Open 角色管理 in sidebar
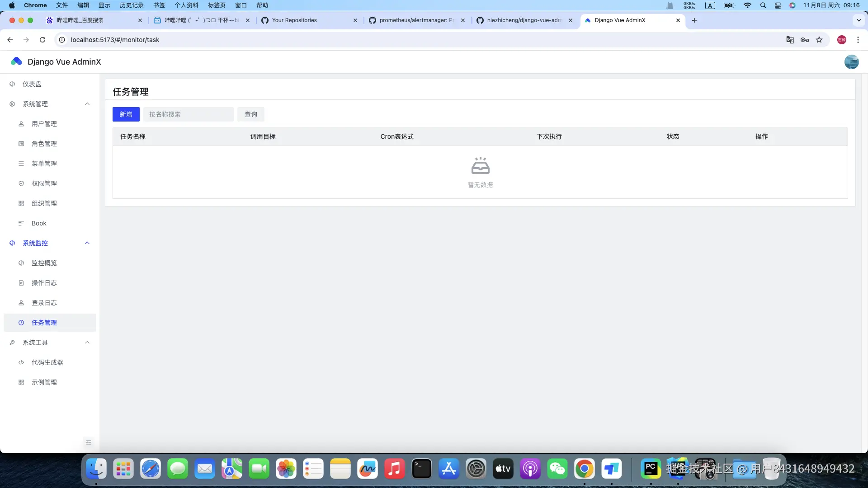The width and height of the screenshot is (868, 488). coord(44,144)
